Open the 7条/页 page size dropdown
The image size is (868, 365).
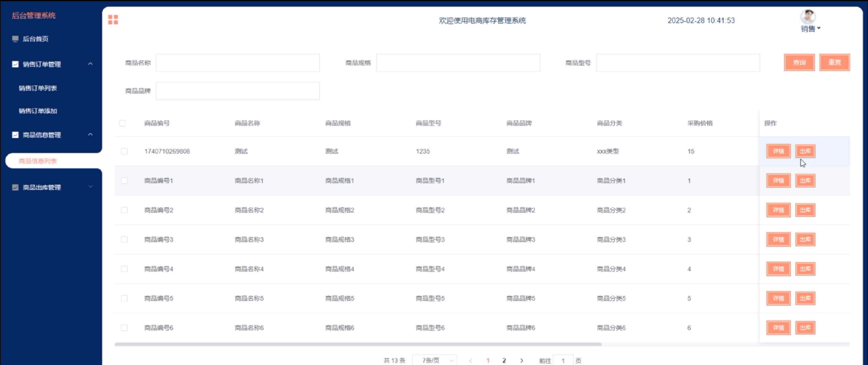coord(435,360)
